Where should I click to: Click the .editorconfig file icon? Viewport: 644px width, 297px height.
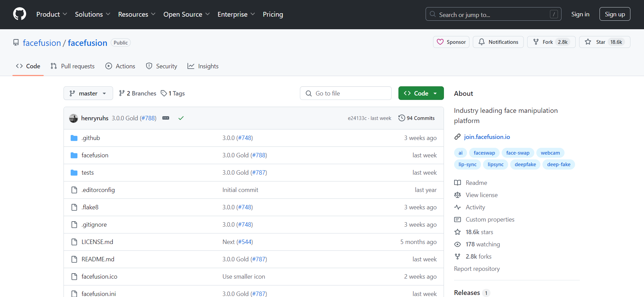click(74, 190)
